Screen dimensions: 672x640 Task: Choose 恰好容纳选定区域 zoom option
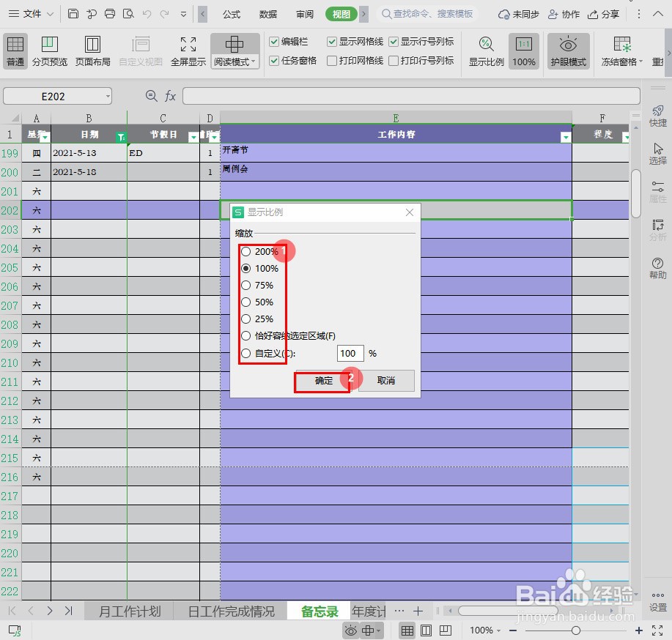point(245,335)
